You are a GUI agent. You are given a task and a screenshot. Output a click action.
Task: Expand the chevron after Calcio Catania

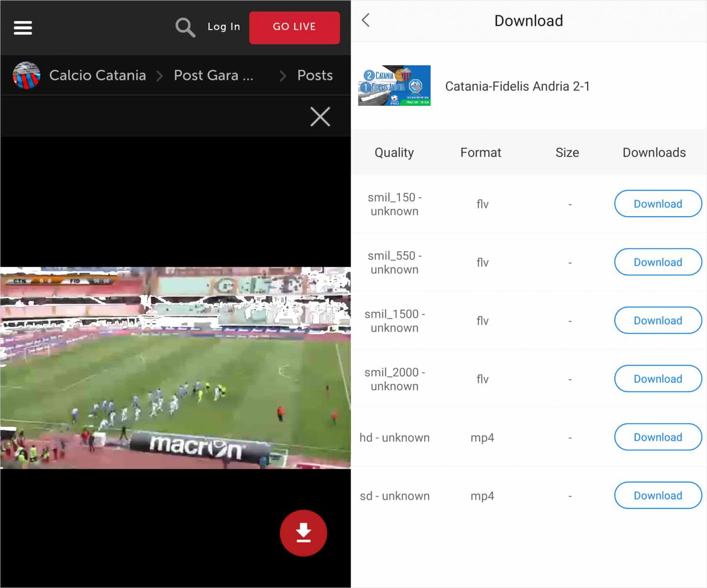click(159, 75)
